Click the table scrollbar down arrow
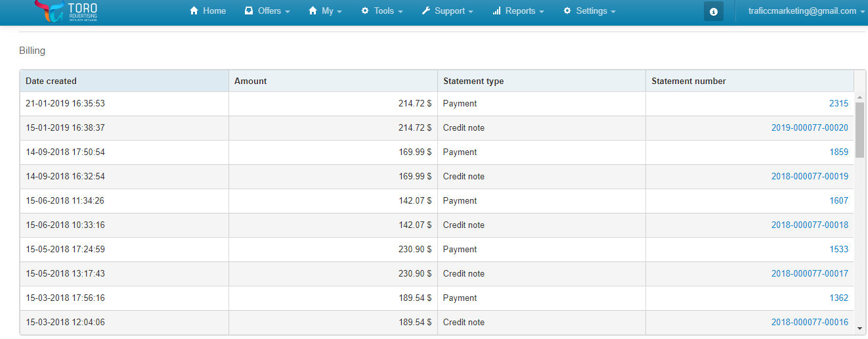The width and height of the screenshot is (868, 339). (859, 328)
